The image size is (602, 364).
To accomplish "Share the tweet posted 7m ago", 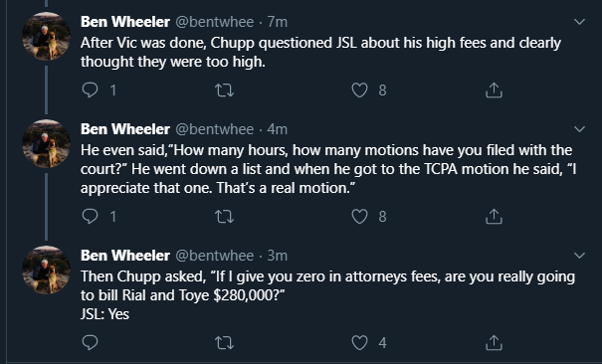I will [x=494, y=91].
